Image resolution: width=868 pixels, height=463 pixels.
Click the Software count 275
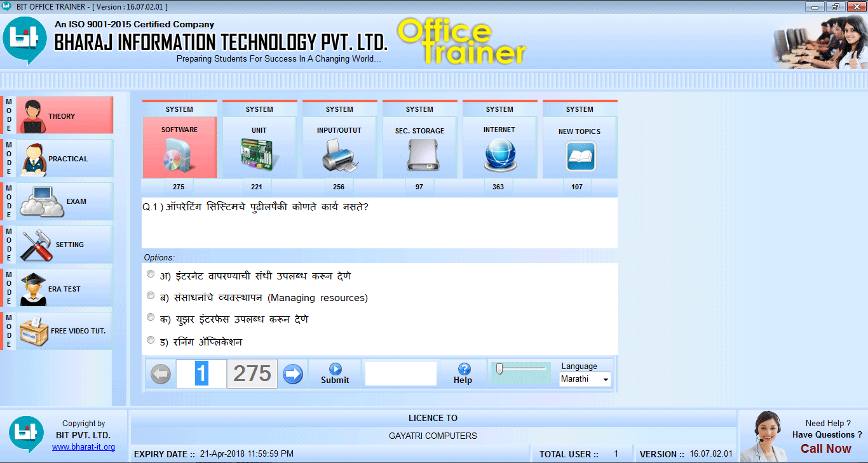click(179, 187)
